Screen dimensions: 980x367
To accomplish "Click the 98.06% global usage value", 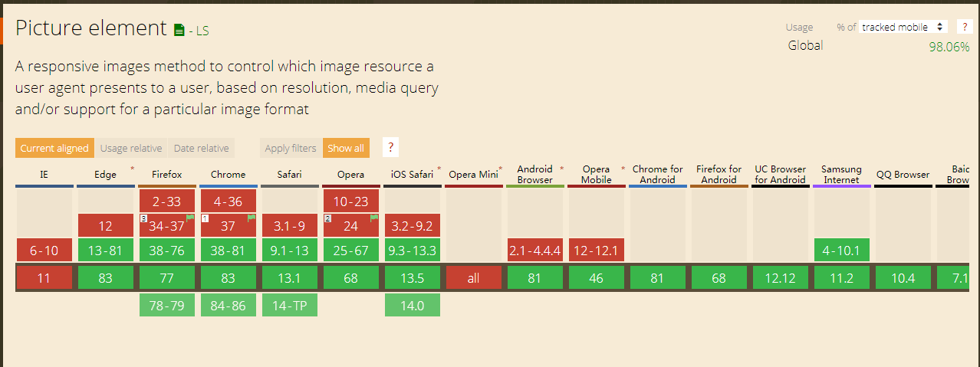I will coord(949,47).
